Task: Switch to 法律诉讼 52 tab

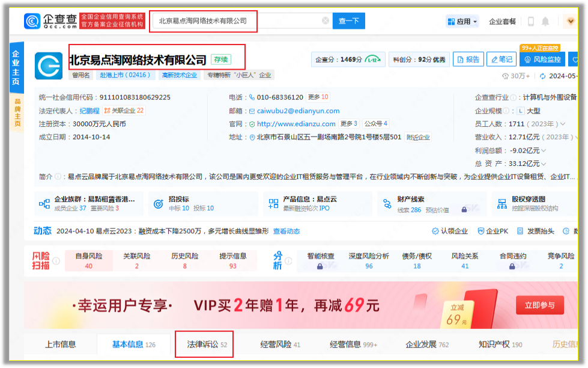Action: (207, 345)
